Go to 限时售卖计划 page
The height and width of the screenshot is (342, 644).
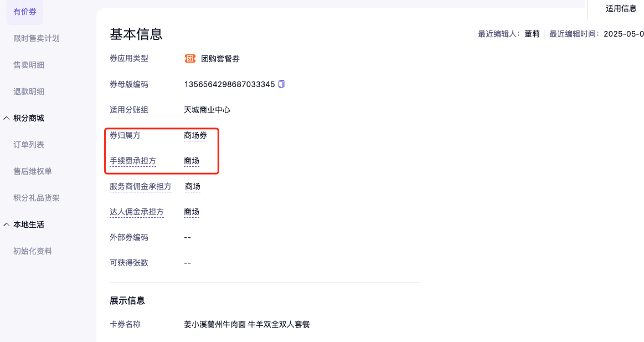(x=37, y=38)
